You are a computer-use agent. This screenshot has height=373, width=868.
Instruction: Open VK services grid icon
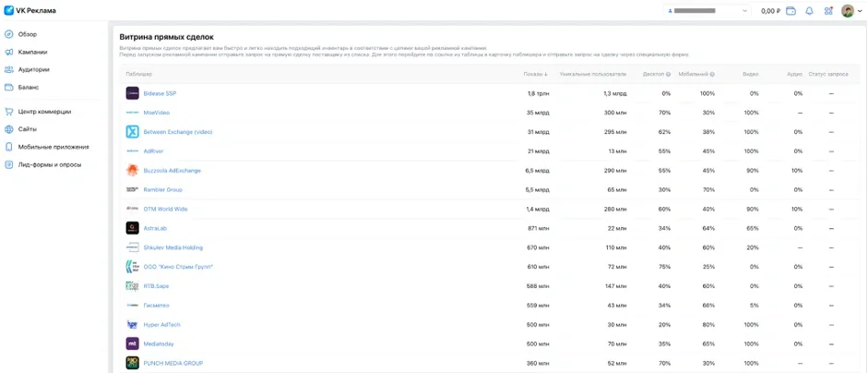[x=828, y=11]
